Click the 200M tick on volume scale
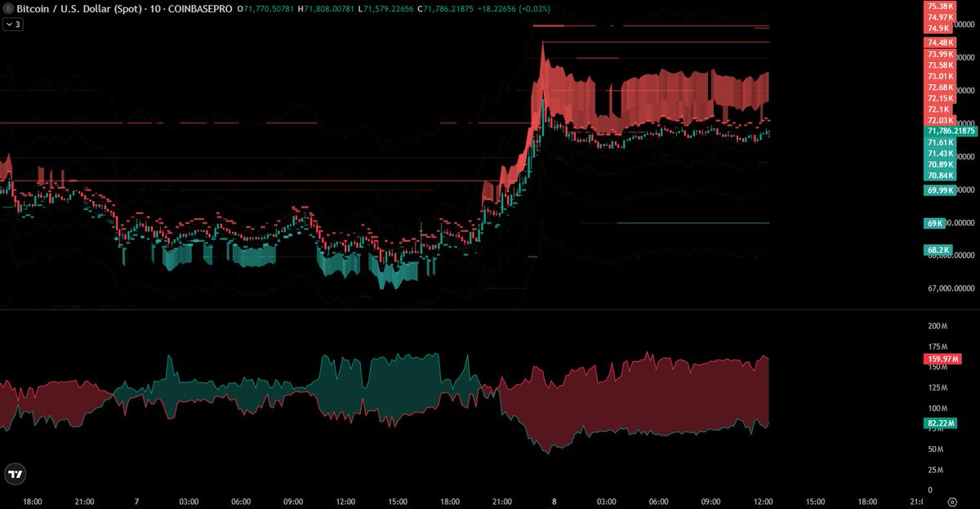980x509 pixels. [938, 326]
